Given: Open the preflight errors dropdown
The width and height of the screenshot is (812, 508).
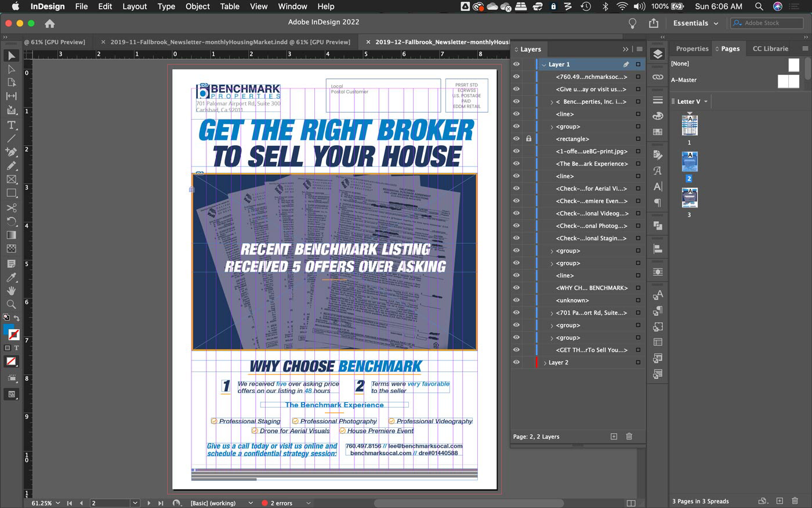Looking at the screenshot, I should 309,503.
